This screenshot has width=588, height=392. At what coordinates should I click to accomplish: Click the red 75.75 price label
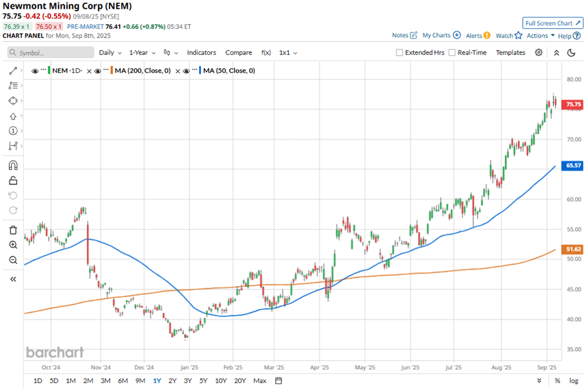(572, 104)
